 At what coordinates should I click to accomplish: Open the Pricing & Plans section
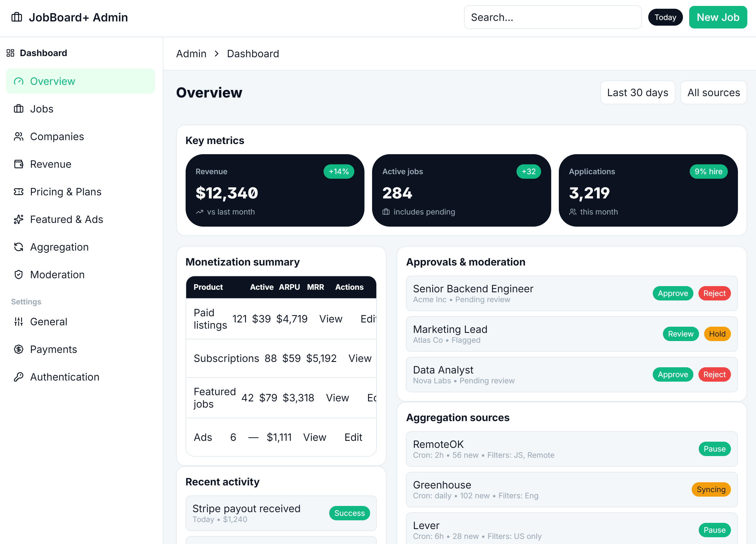coord(66,192)
